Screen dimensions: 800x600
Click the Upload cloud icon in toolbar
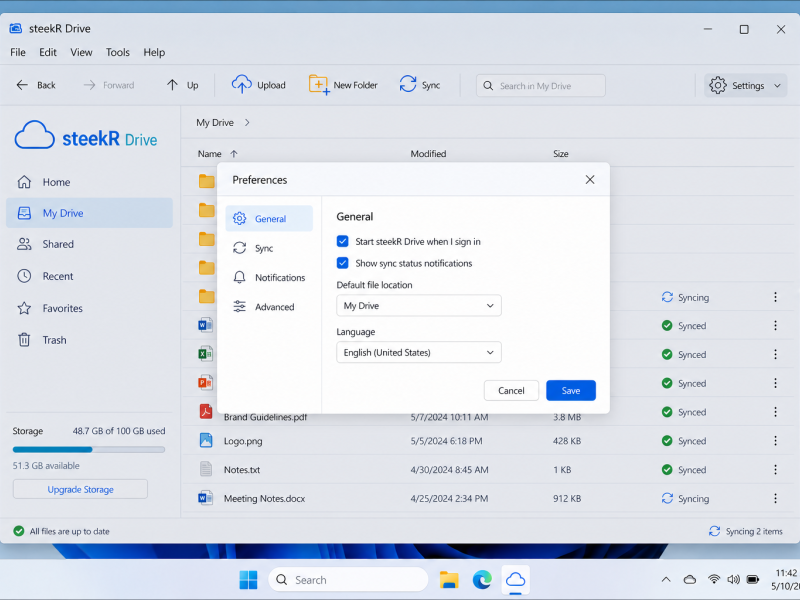[241, 85]
